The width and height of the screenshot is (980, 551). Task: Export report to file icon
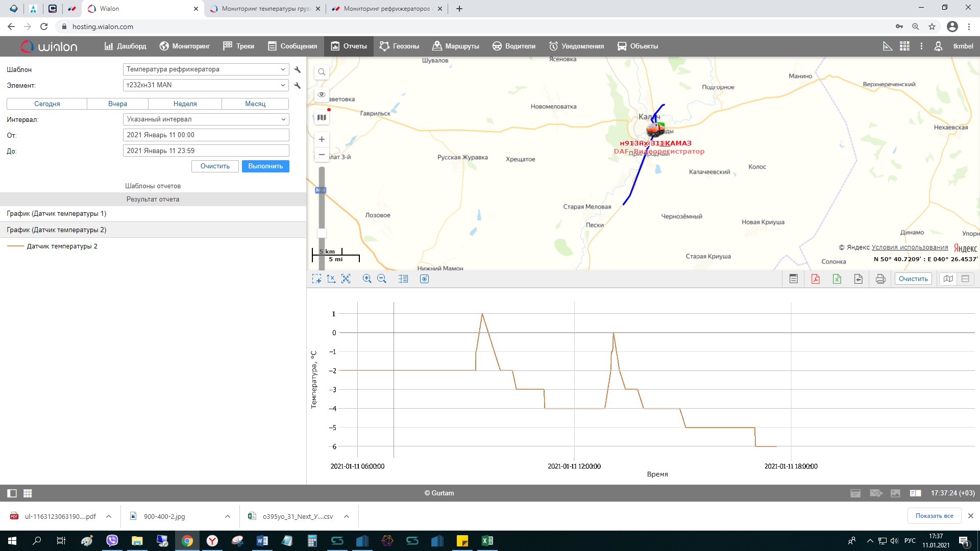[859, 279]
